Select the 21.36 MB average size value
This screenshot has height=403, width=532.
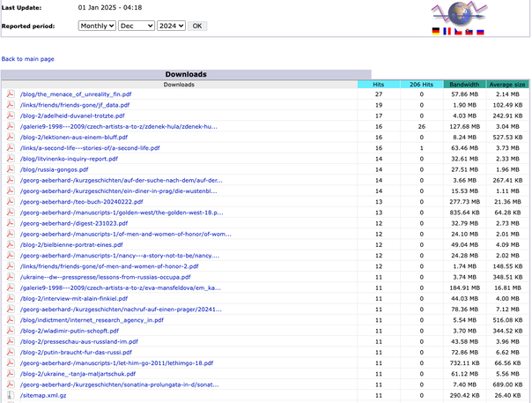pyautogui.click(x=507, y=202)
